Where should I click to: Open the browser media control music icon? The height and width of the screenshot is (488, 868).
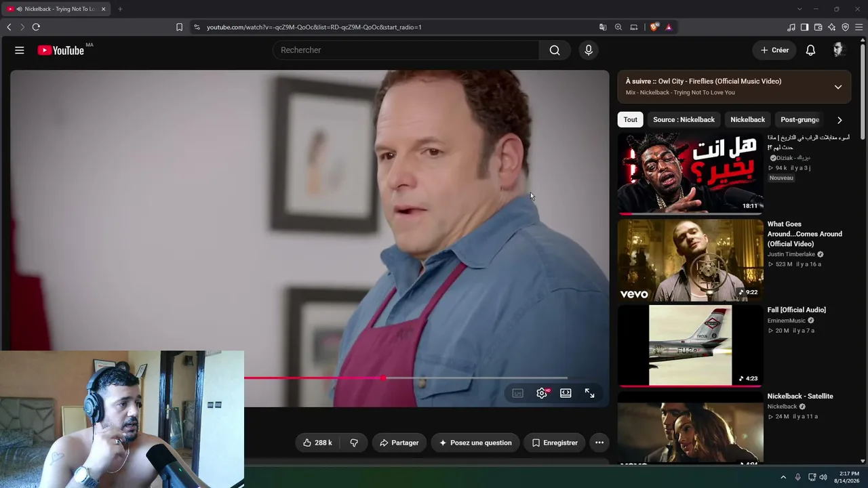click(791, 27)
